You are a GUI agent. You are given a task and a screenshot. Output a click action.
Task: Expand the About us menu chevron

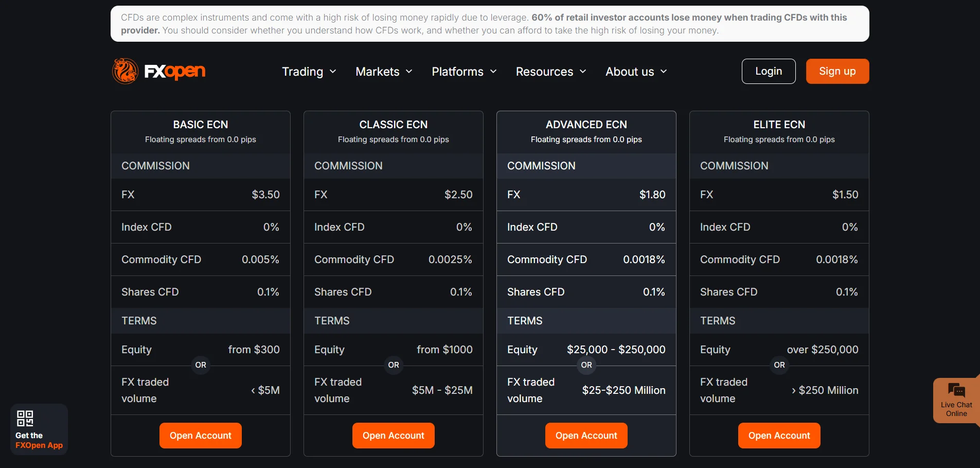coord(664,72)
